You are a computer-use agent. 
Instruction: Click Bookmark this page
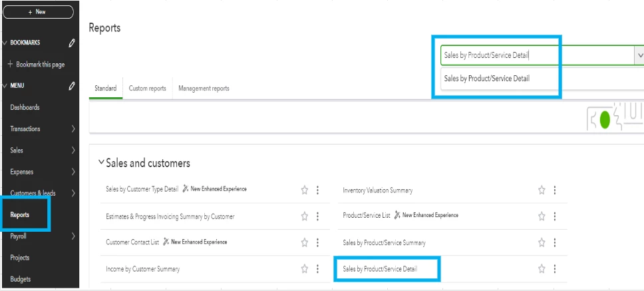point(36,65)
